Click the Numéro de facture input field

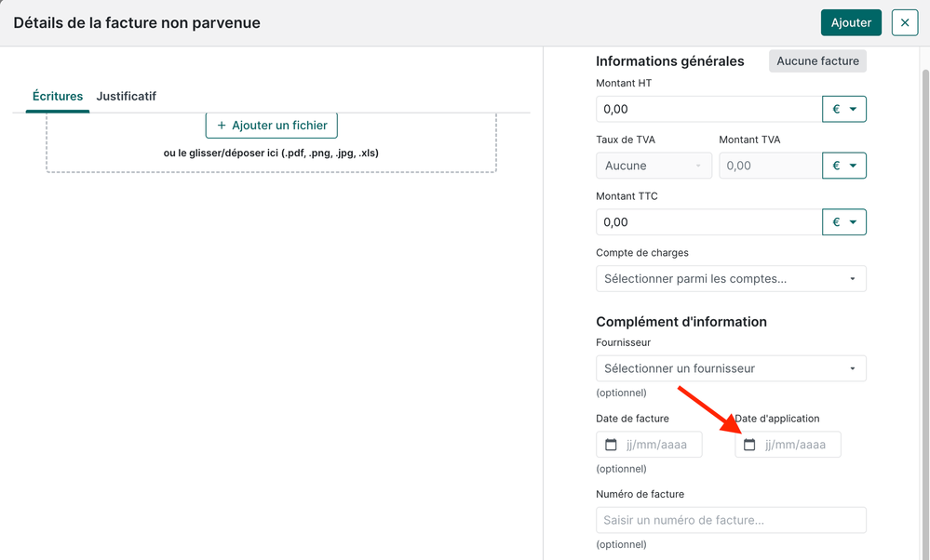coord(731,520)
